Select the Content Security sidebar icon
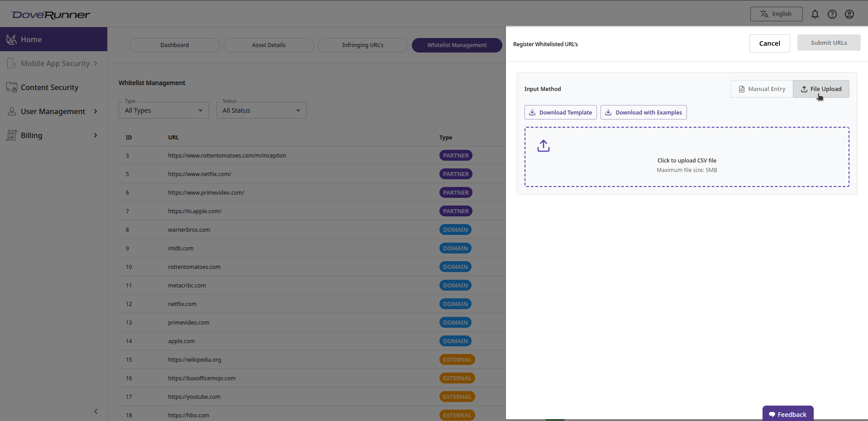Viewport: 868px width, 421px height. (11, 87)
